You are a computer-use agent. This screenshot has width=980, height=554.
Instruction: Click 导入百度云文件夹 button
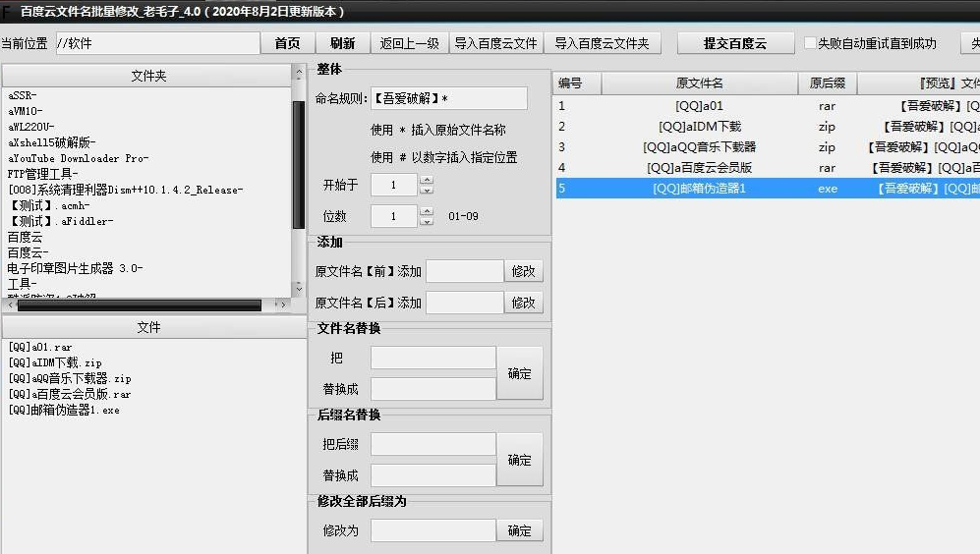coord(602,43)
